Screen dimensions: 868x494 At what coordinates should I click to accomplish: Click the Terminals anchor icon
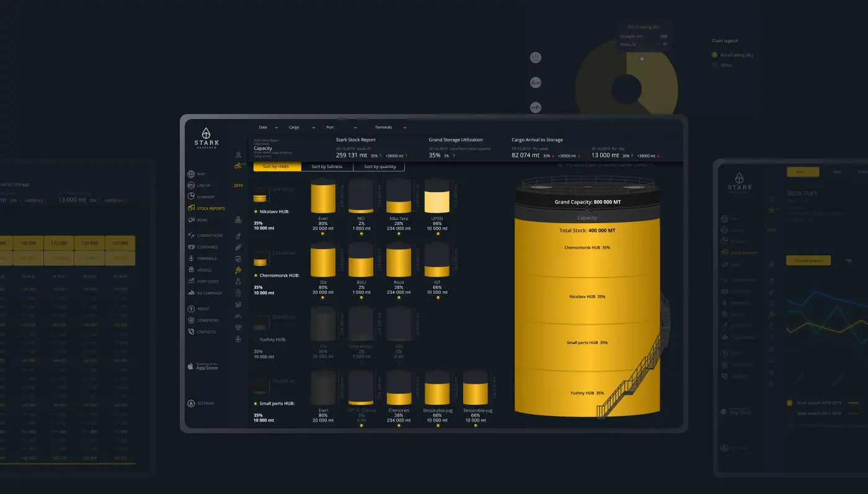191,258
